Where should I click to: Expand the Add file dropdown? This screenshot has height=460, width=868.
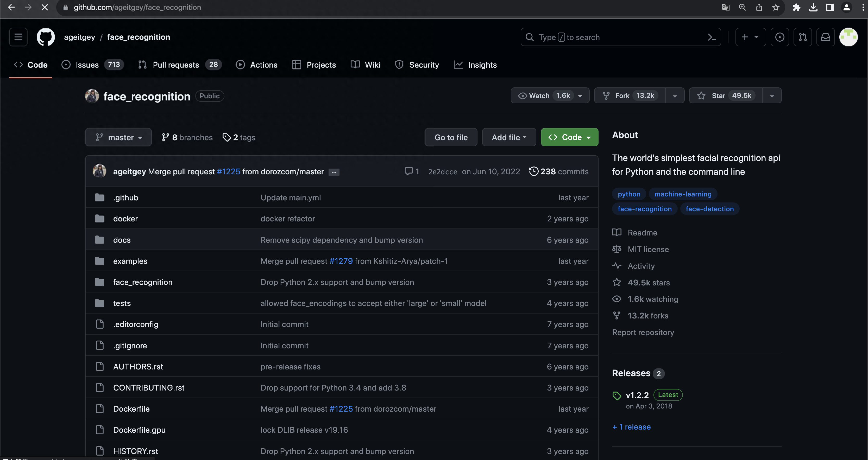coord(509,137)
